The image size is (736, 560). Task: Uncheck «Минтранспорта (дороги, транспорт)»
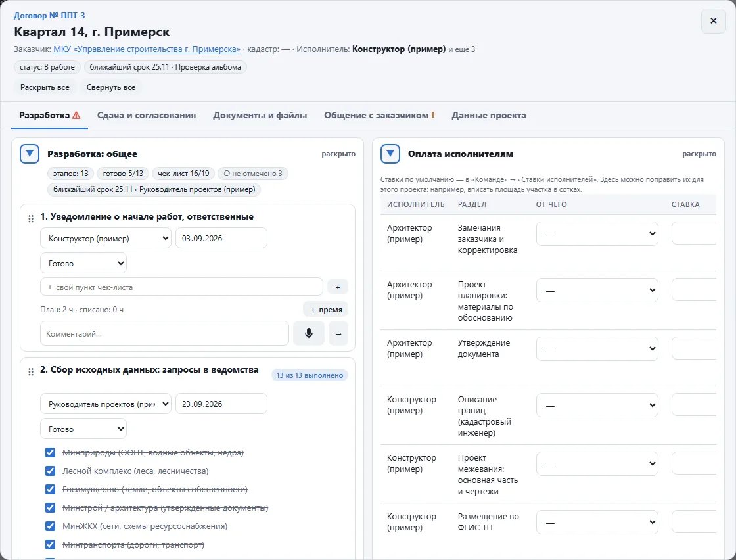click(50, 544)
